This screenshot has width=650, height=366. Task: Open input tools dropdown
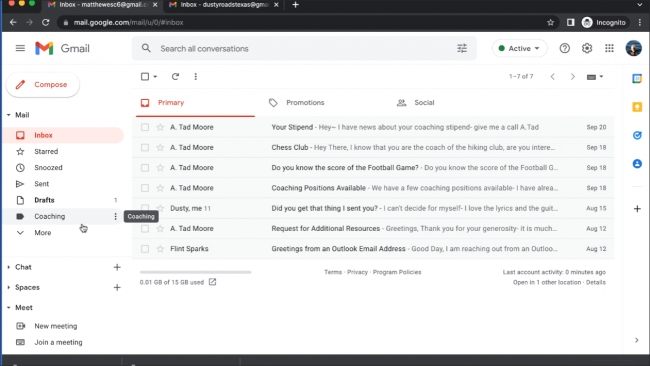coord(595,77)
